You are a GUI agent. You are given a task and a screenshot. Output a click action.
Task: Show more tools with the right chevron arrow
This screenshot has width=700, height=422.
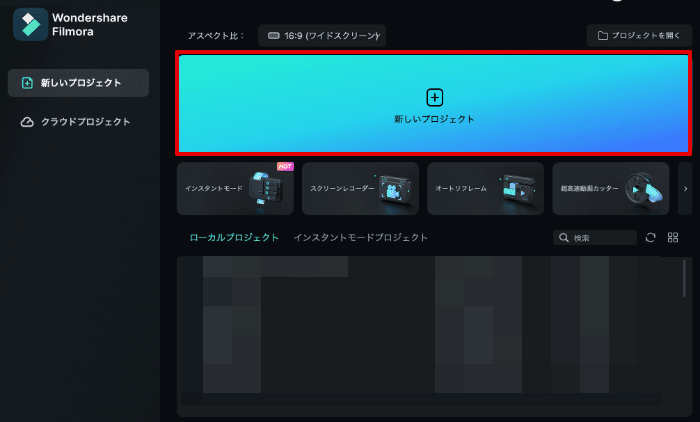(x=685, y=188)
